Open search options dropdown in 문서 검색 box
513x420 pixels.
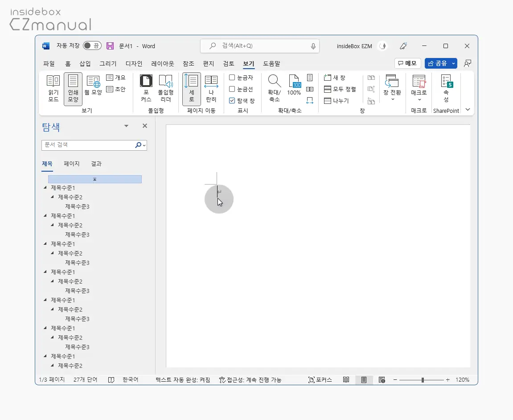[x=144, y=145]
